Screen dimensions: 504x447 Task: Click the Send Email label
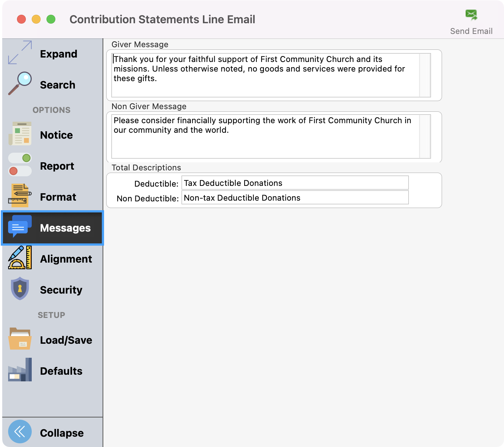(x=471, y=31)
